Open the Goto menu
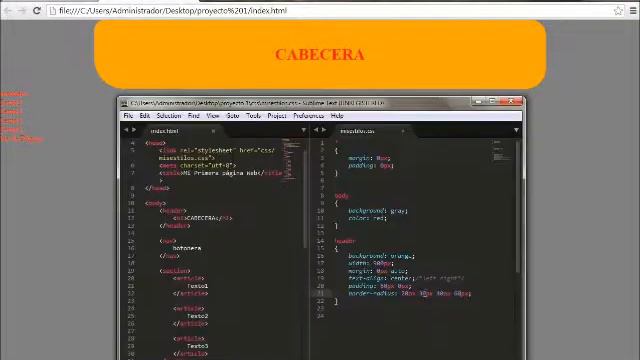This screenshot has width=640, height=360. (233, 116)
